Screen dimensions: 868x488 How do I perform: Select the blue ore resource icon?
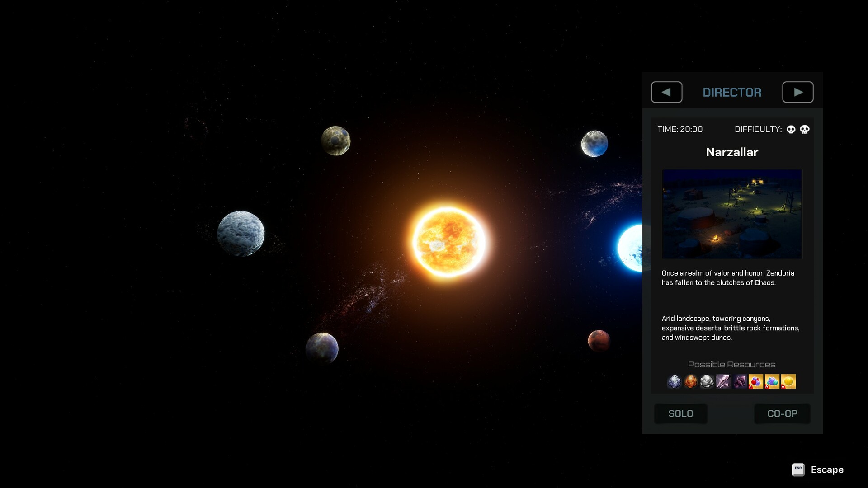coord(675,382)
